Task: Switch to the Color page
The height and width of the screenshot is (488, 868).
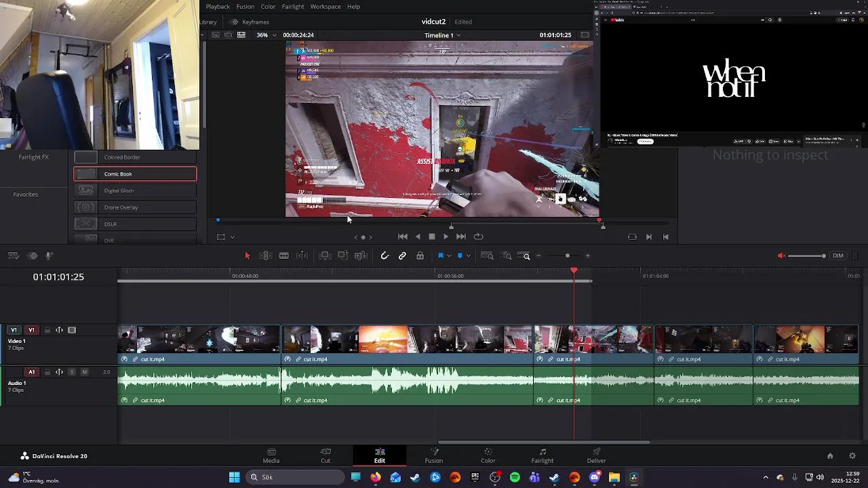Action: pyautogui.click(x=488, y=456)
